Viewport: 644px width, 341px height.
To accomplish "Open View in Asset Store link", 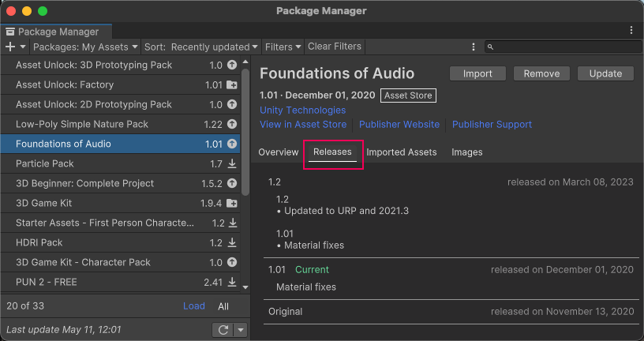I will [303, 124].
